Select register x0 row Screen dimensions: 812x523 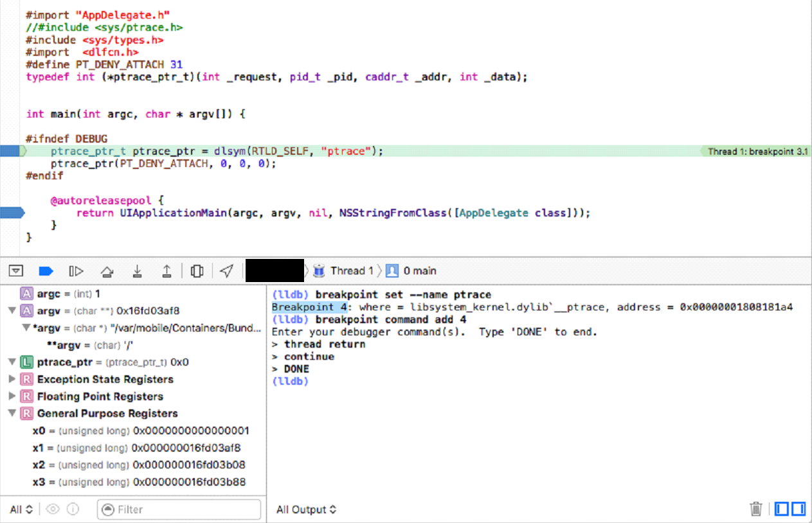click(133, 430)
